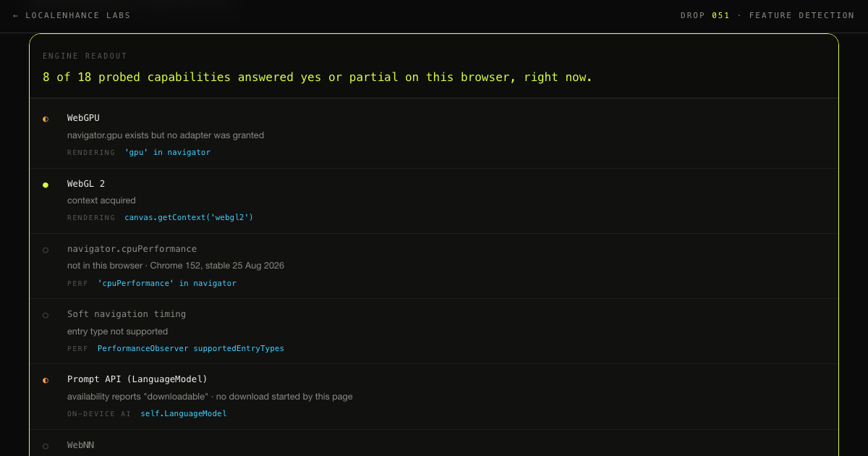Select the WebGL 2 capability title
868x456 pixels.
(86, 184)
